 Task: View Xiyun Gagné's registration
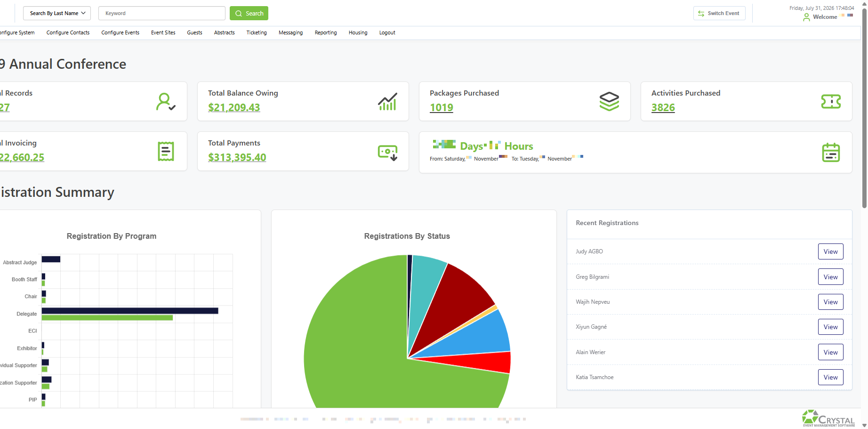click(x=830, y=327)
